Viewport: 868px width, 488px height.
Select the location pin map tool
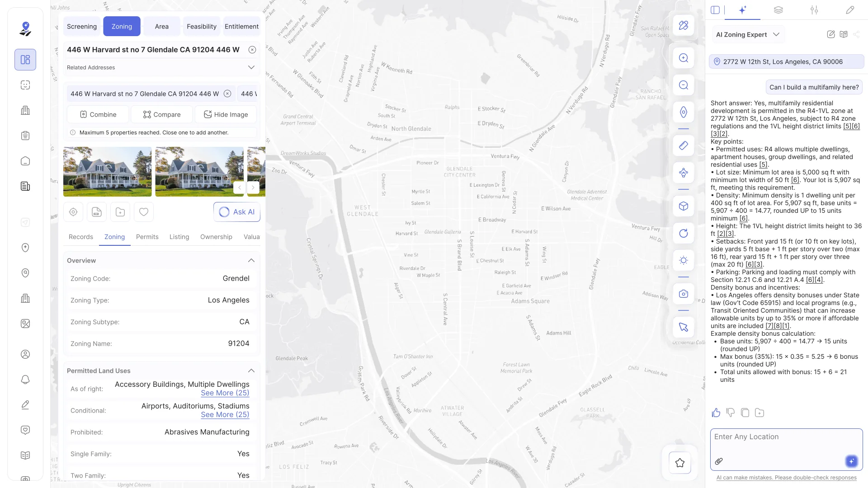click(x=684, y=112)
